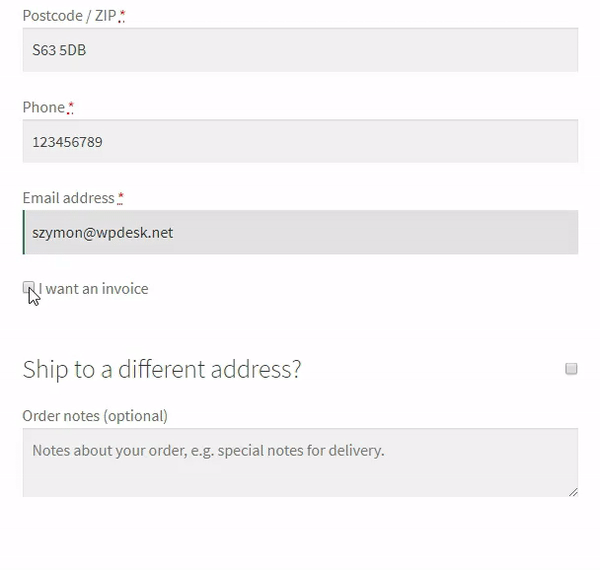
Task: Click the required asterisk after Email address
Action: (x=121, y=198)
